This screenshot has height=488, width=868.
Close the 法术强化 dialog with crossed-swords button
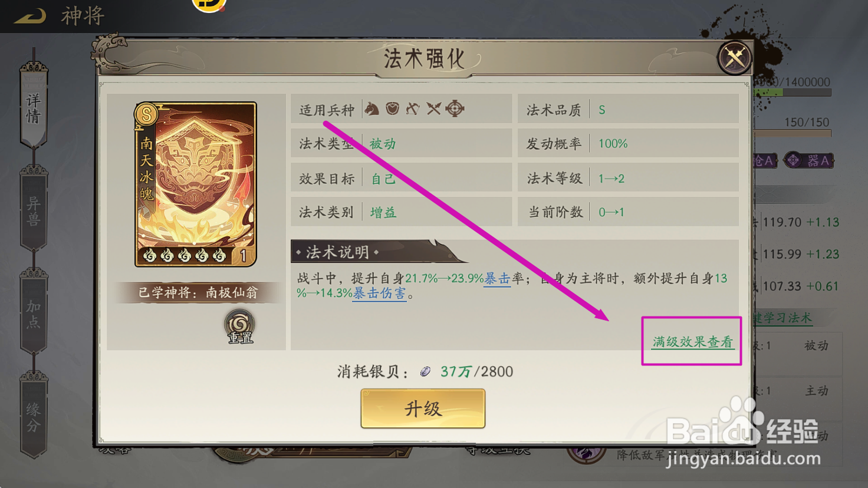[x=734, y=58]
